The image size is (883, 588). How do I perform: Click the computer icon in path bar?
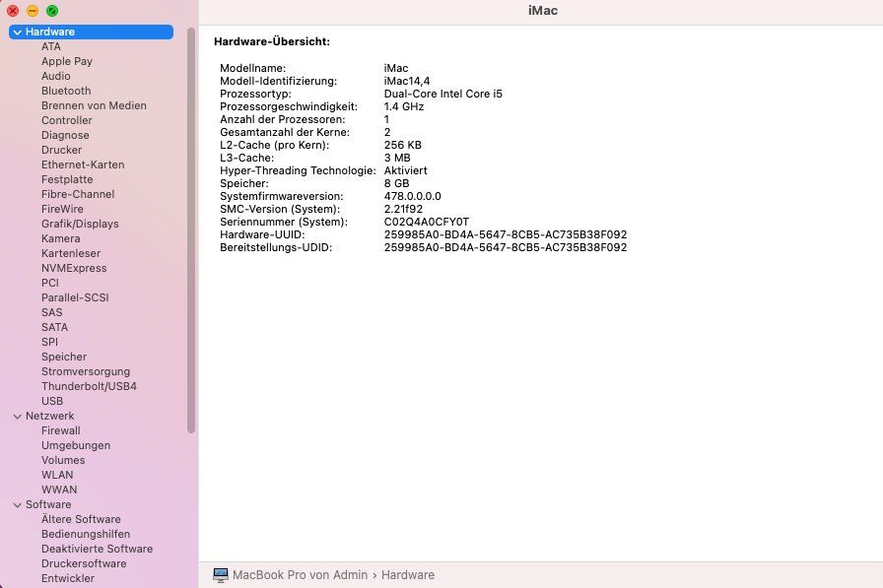pyautogui.click(x=221, y=575)
